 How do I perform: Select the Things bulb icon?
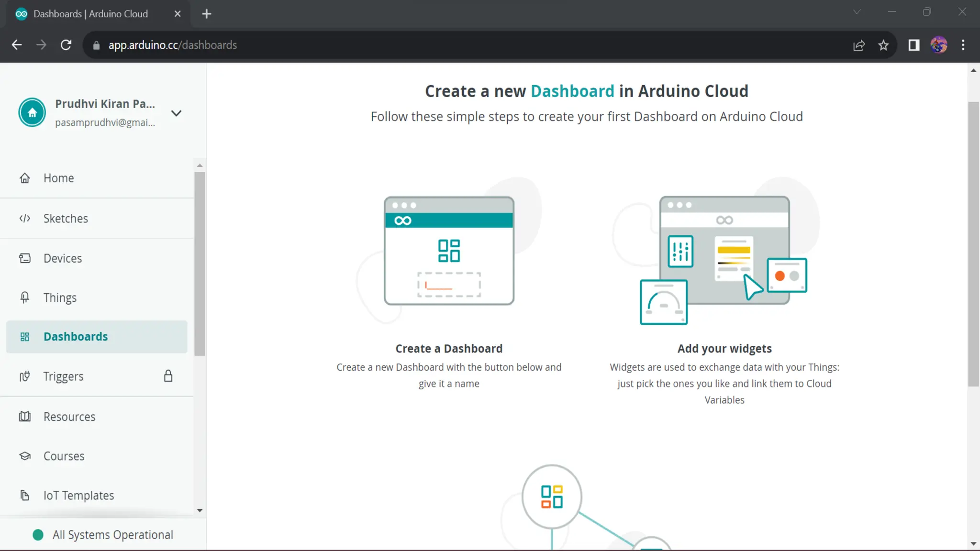point(25,298)
